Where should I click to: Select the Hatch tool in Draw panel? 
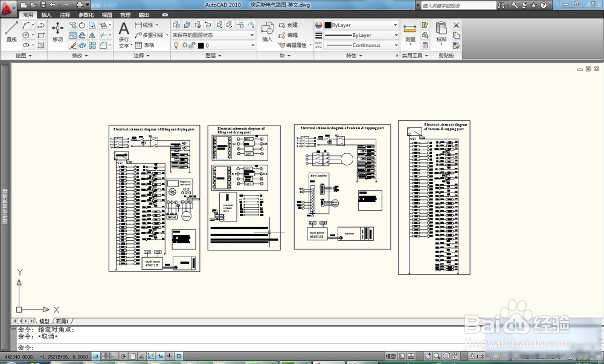coord(41,45)
